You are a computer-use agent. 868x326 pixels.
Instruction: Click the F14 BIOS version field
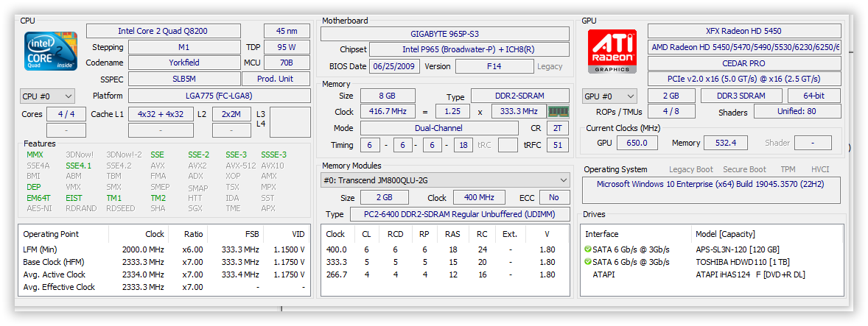(x=494, y=66)
